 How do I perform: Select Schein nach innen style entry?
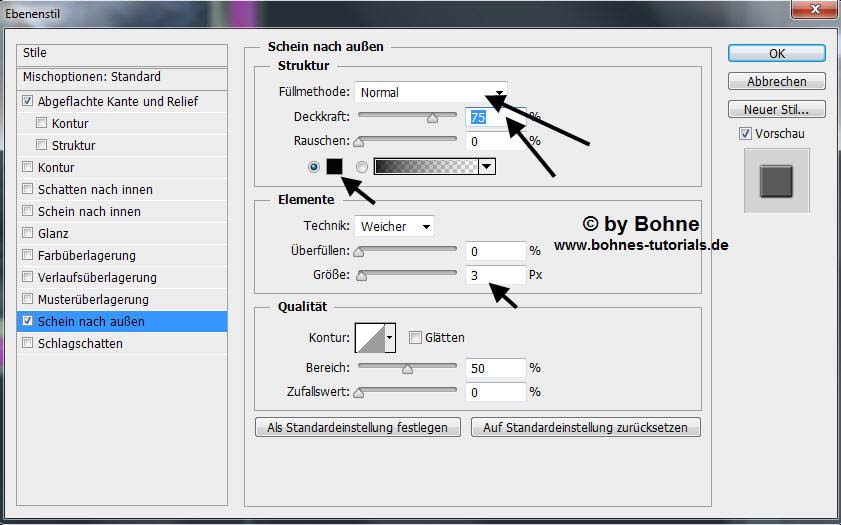point(89,212)
